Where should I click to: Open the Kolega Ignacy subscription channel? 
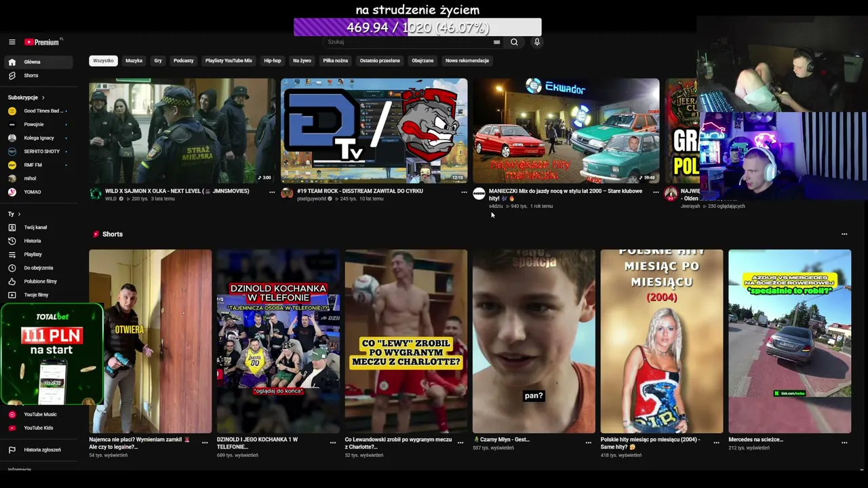37,138
